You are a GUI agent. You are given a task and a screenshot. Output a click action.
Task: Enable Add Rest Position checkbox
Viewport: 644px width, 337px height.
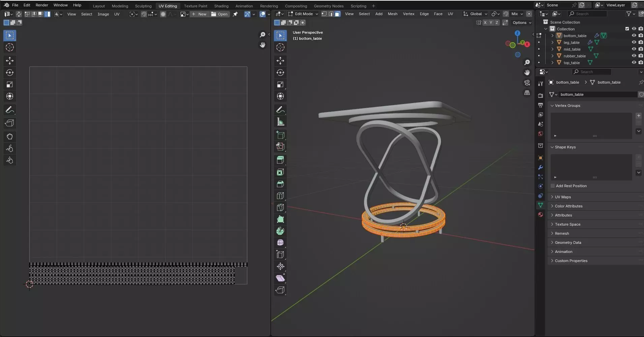click(553, 186)
